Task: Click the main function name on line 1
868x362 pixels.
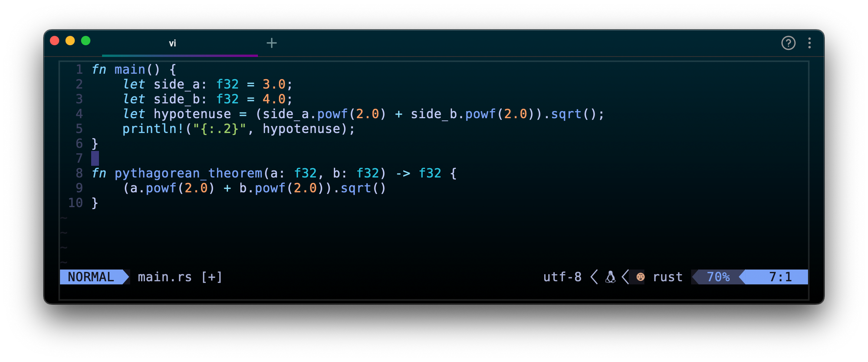Action: (x=130, y=70)
